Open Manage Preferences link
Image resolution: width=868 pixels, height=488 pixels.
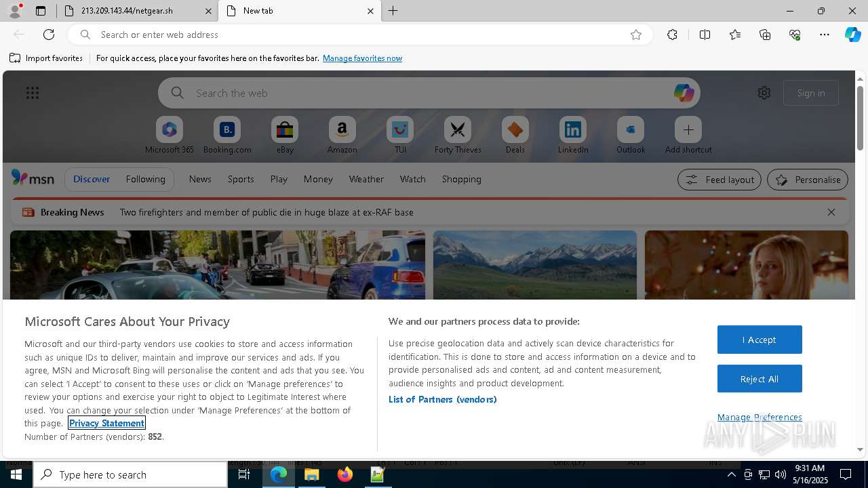[x=759, y=417]
